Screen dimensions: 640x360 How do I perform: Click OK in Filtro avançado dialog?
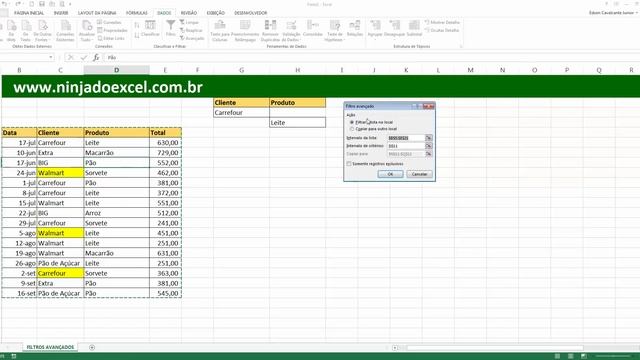pyautogui.click(x=390, y=174)
